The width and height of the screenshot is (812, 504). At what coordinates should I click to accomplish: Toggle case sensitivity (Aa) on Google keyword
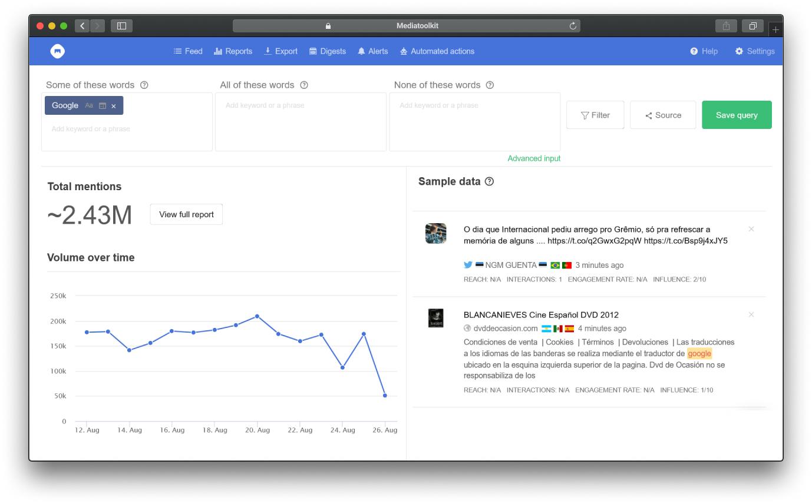[x=89, y=106]
